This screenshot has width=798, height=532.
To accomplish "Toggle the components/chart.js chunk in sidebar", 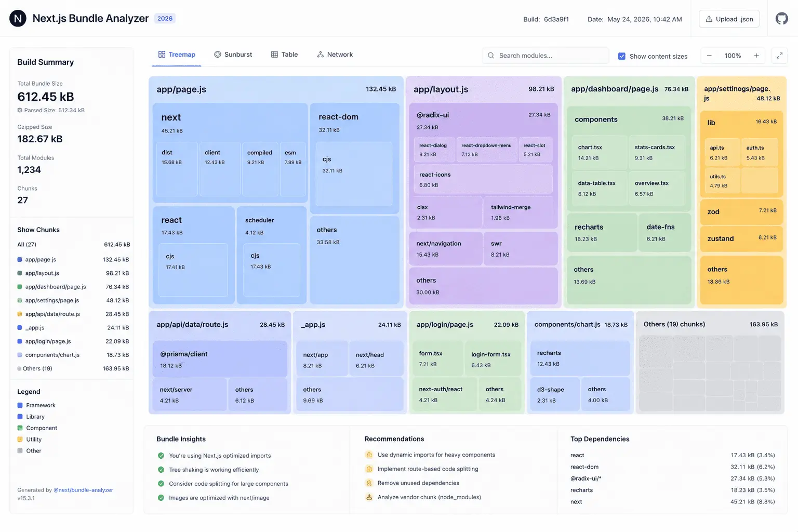I will pyautogui.click(x=73, y=355).
